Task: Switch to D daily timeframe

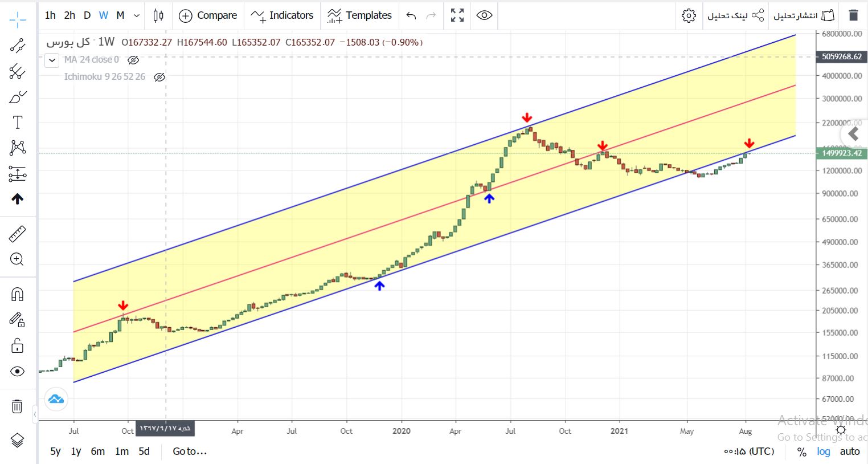Action: point(87,15)
